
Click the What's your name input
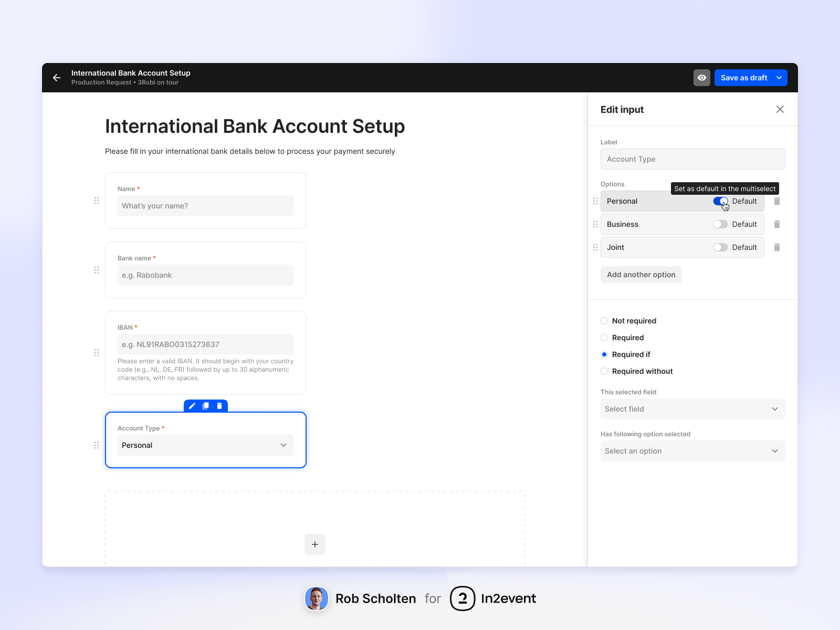tap(206, 206)
